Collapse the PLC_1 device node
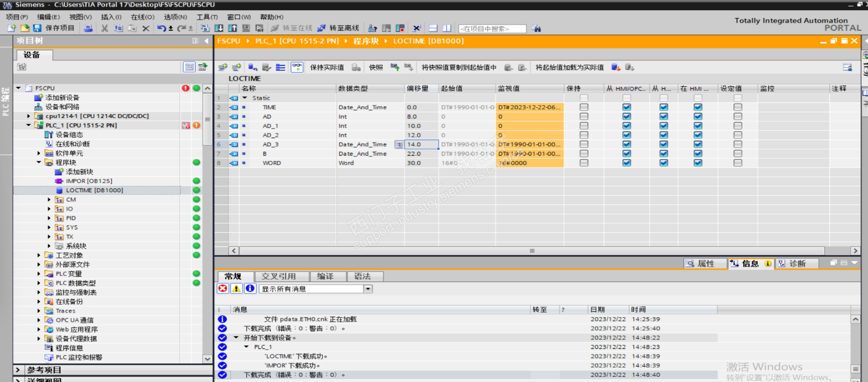The height and width of the screenshot is (382, 868). (29, 125)
